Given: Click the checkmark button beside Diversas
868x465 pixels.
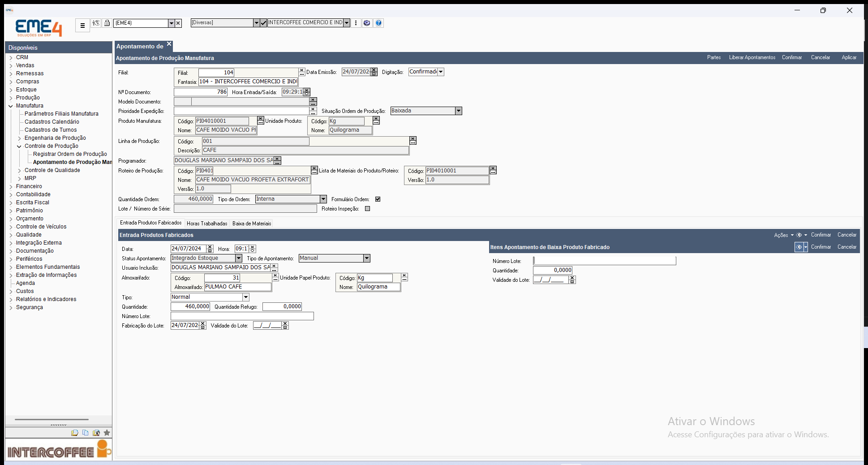Looking at the screenshot, I should pyautogui.click(x=263, y=23).
